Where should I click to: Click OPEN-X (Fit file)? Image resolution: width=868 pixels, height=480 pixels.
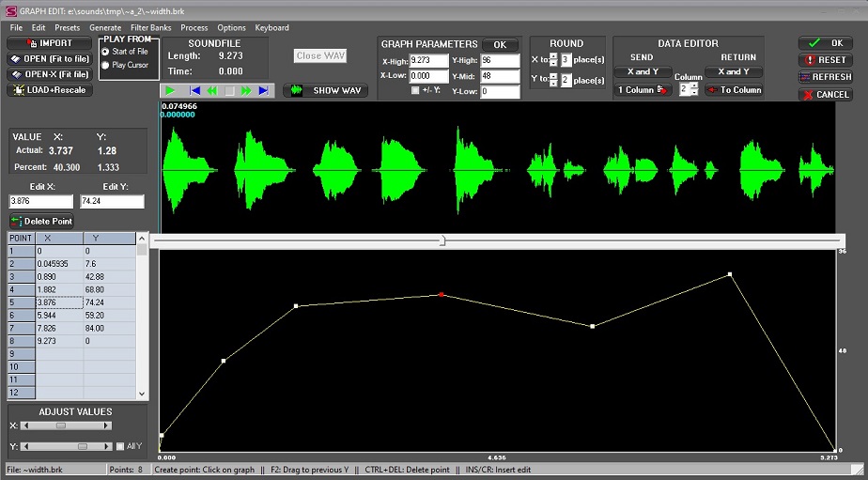point(49,74)
